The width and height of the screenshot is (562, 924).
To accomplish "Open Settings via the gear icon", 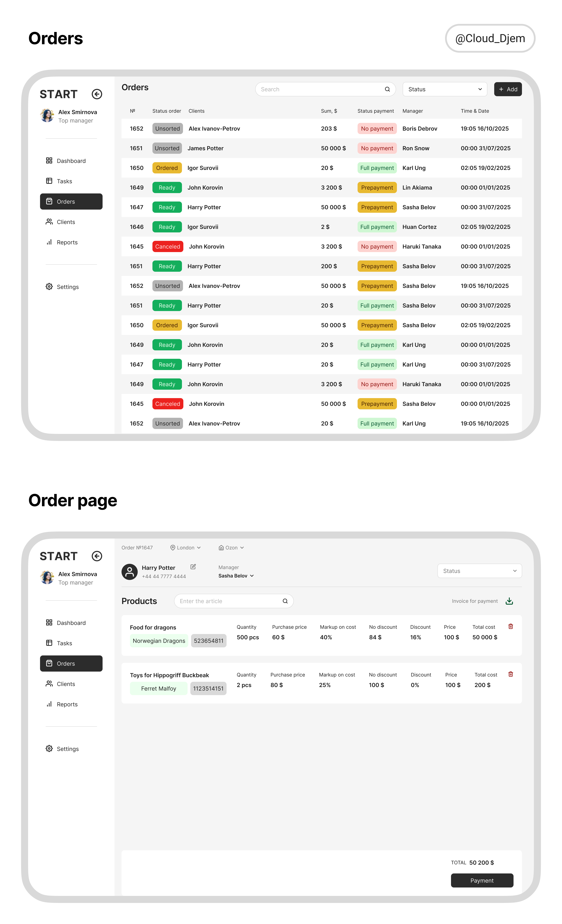I will click(x=49, y=286).
